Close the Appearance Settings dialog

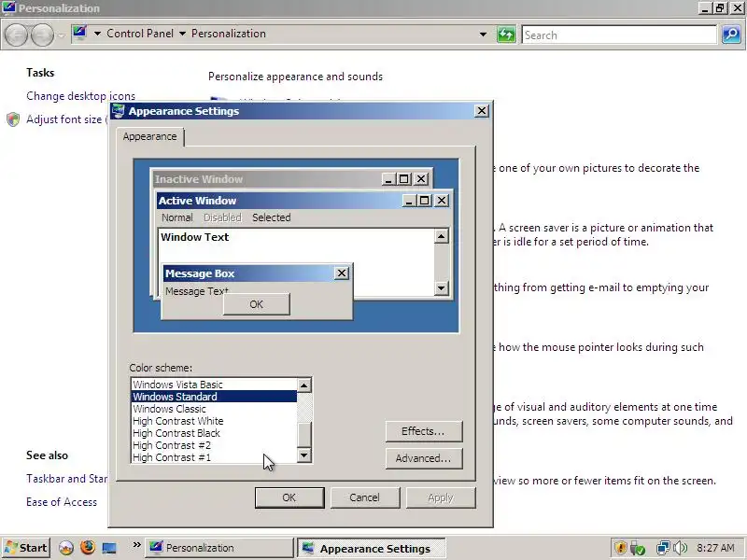coord(482,111)
